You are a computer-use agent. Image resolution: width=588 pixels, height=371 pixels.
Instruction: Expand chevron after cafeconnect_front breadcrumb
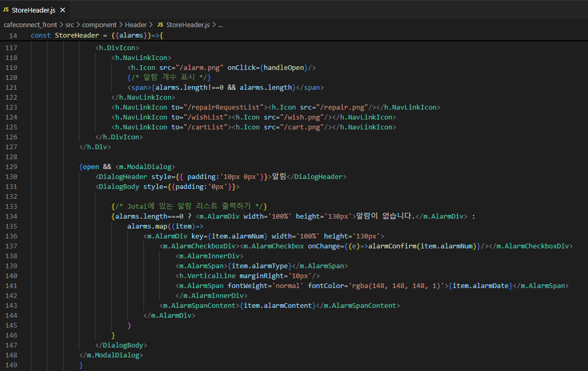coord(61,25)
